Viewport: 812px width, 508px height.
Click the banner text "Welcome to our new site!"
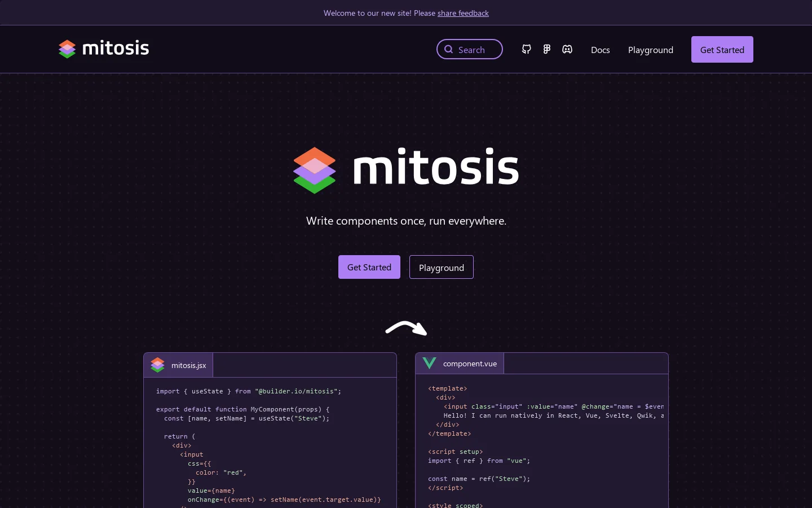(x=368, y=13)
